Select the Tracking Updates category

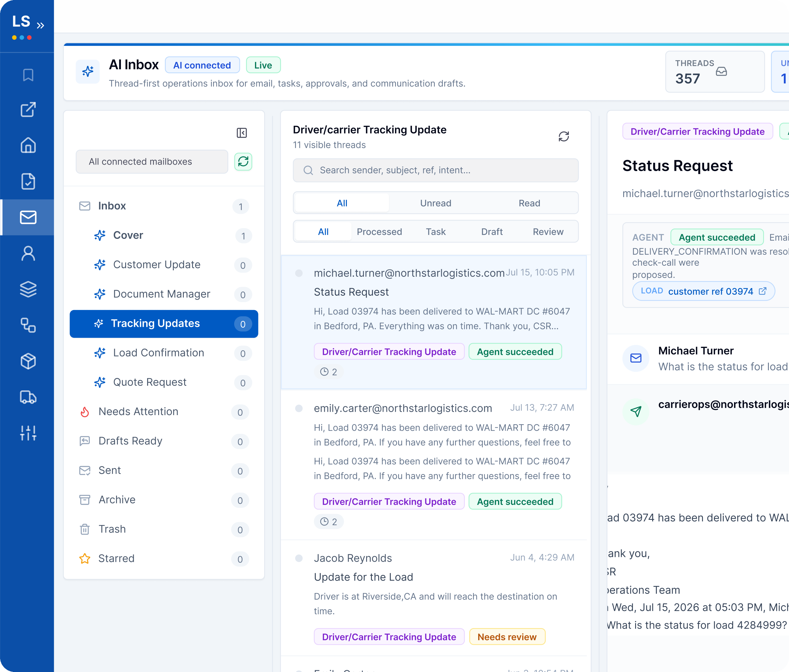pyautogui.click(x=164, y=324)
